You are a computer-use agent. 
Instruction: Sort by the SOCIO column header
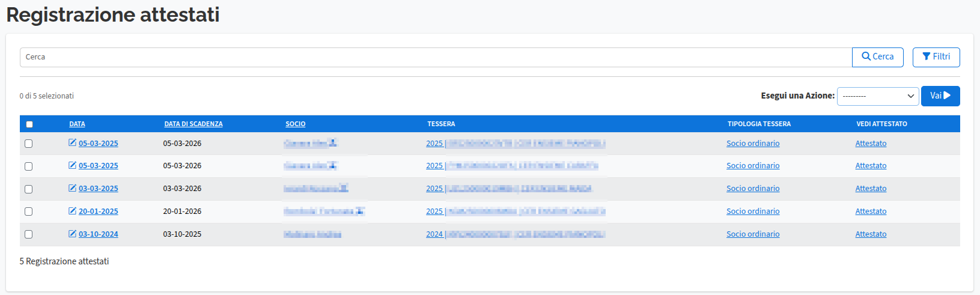pos(296,124)
